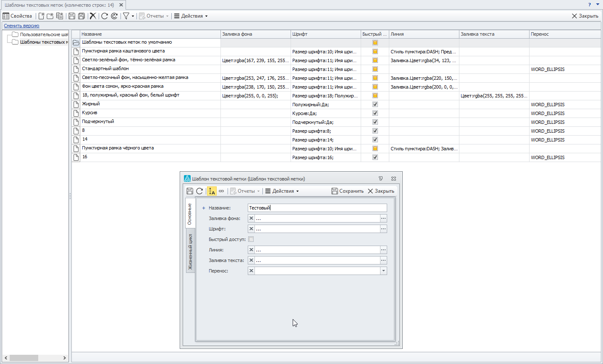Expand the Действия menu in dialog toolbar
This screenshot has width=603, height=364.
coord(282,191)
